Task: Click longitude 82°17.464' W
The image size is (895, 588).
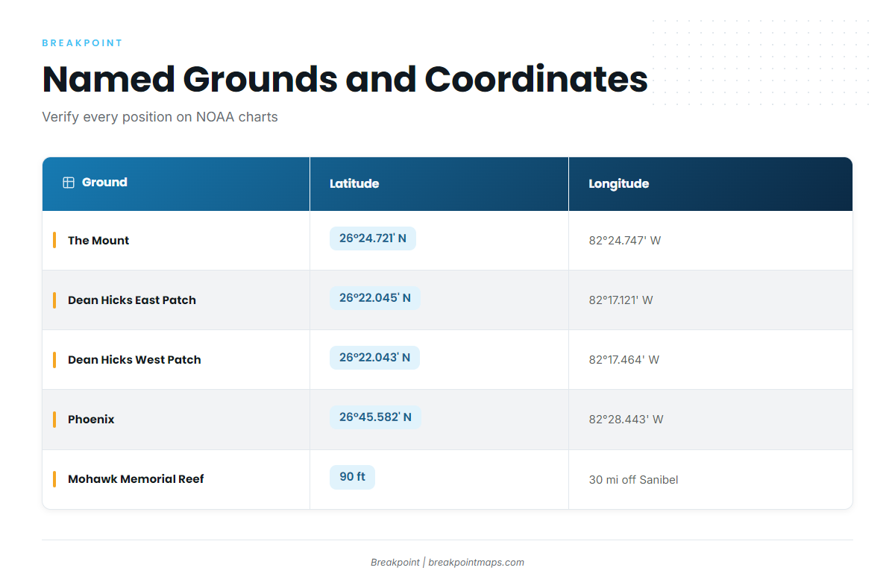Action: (x=624, y=360)
